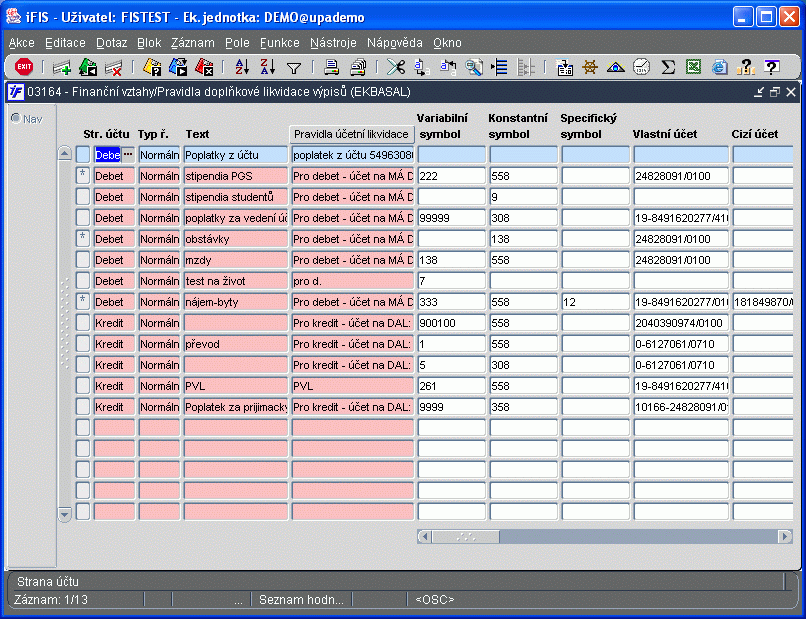Check the box for test na život row
The width and height of the screenshot is (806, 619).
click(x=83, y=281)
